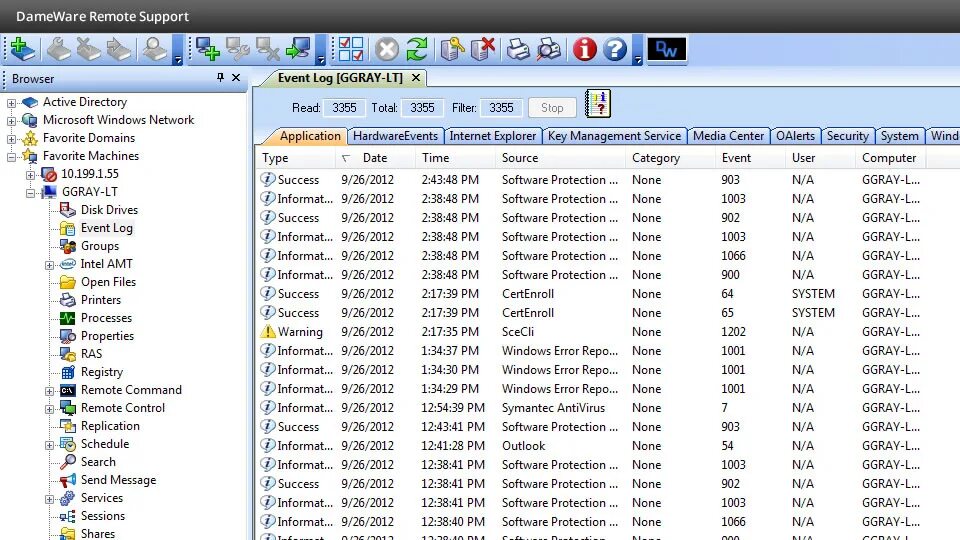Click the gray stop circle toolbar icon
Screen dimensions: 960x540
pos(386,49)
